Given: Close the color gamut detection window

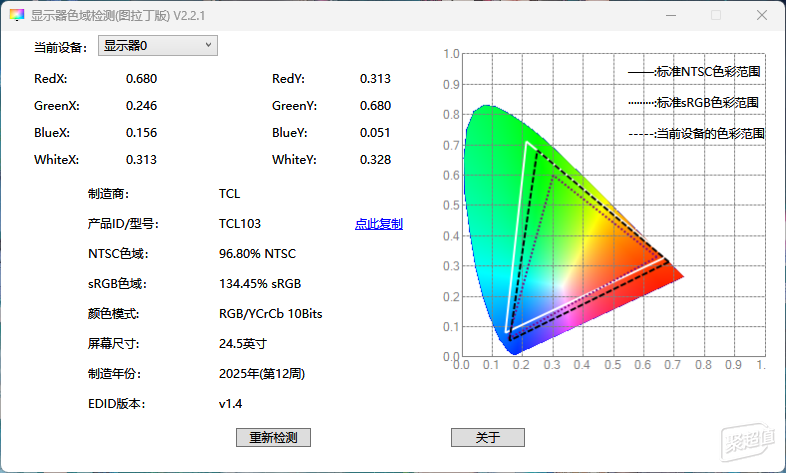Looking at the screenshot, I should pos(761,16).
